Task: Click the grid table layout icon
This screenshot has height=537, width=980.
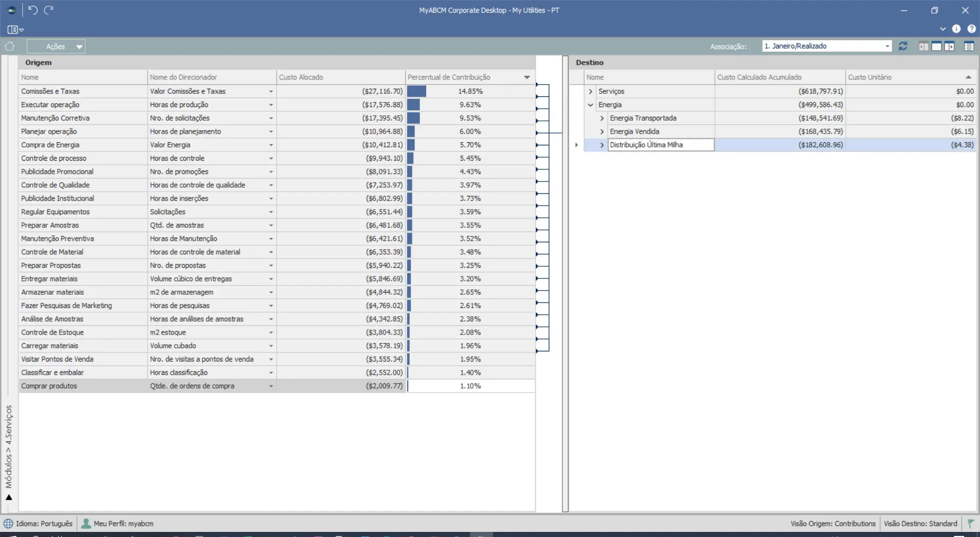Action: tap(969, 46)
